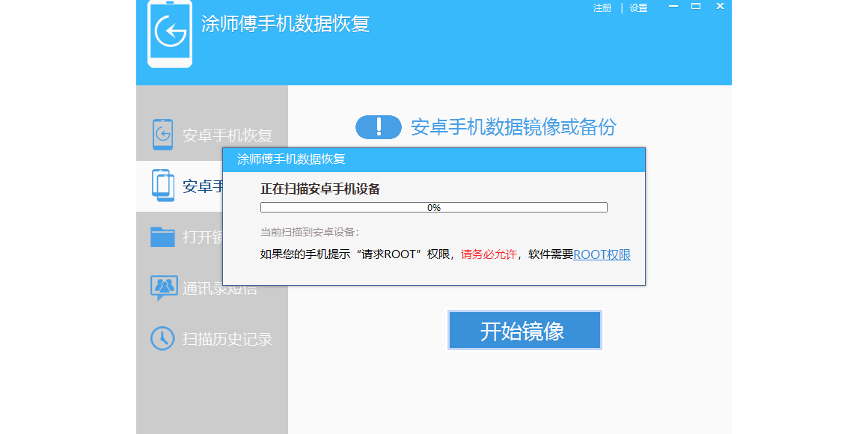868x434 pixels.
Task: Open the 注册 registration link
Action: [x=602, y=8]
